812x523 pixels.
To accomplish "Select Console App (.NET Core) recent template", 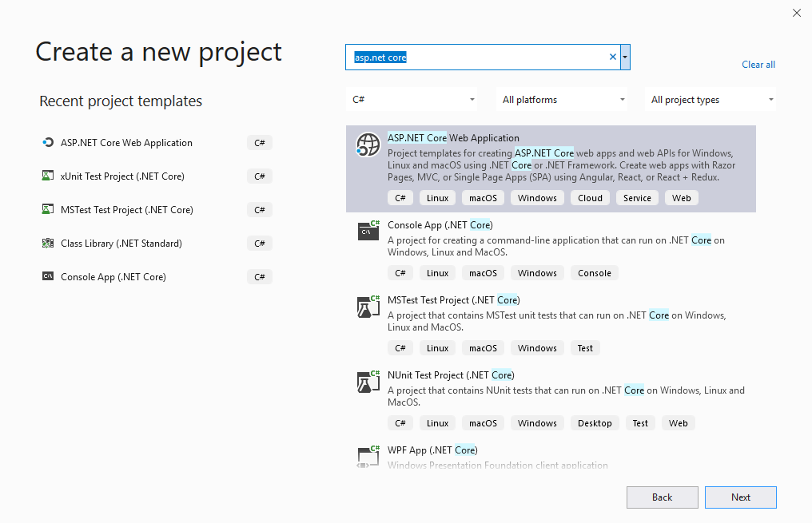I will 113,277.
